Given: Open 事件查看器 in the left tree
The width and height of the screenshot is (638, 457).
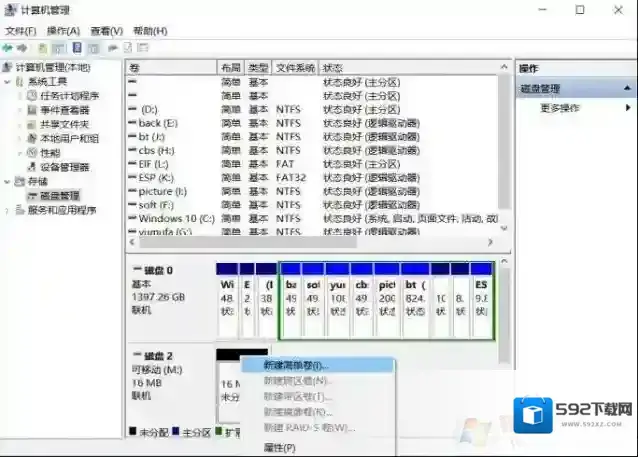Looking at the screenshot, I should pyautogui.click(x=64, y=110).
